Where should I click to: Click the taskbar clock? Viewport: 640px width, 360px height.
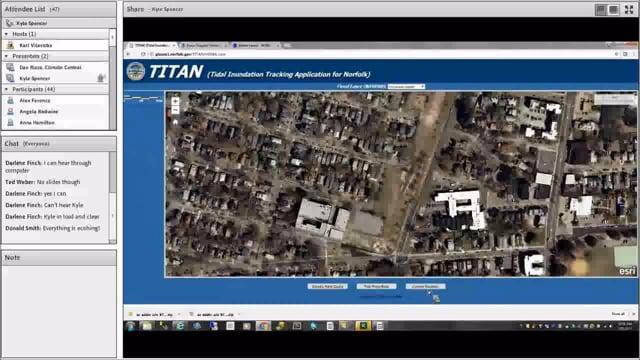tap(624, 326)
